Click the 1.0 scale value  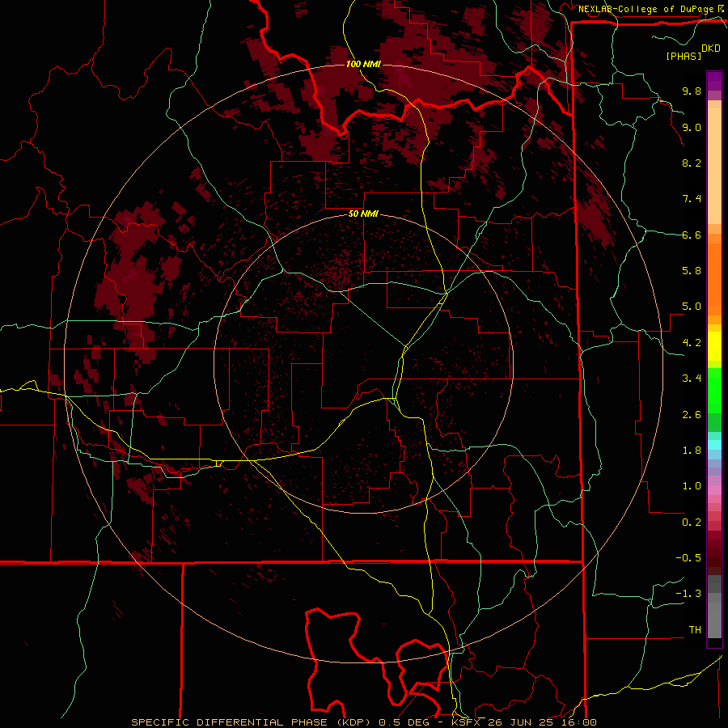692,486
